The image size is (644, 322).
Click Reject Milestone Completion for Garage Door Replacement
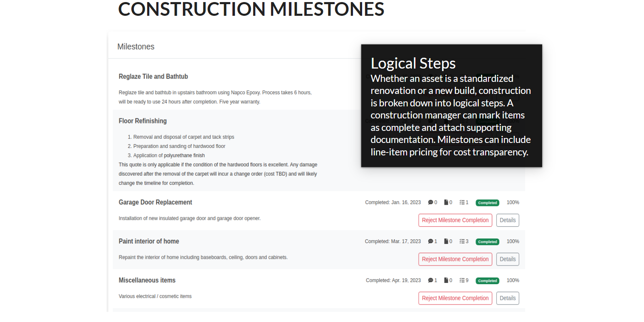455,220
